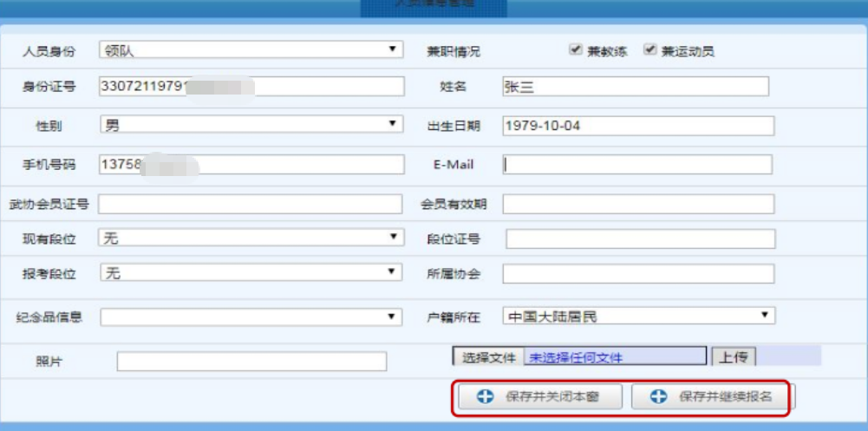Click plus icon on 保存并关闭本窗 button

[x=486, y=397]
